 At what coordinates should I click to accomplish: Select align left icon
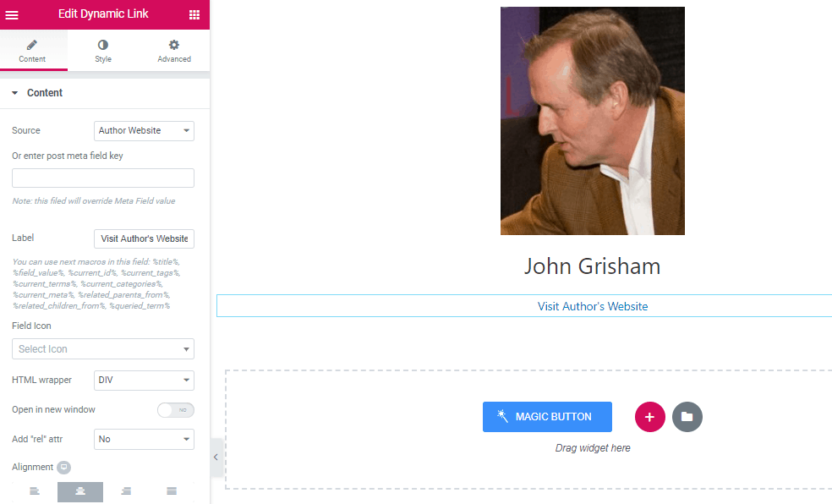pyautogui.click(x=35, y=491)
